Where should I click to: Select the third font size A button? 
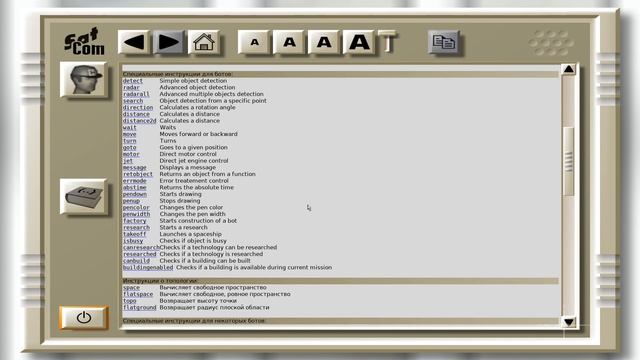(324, 42)
